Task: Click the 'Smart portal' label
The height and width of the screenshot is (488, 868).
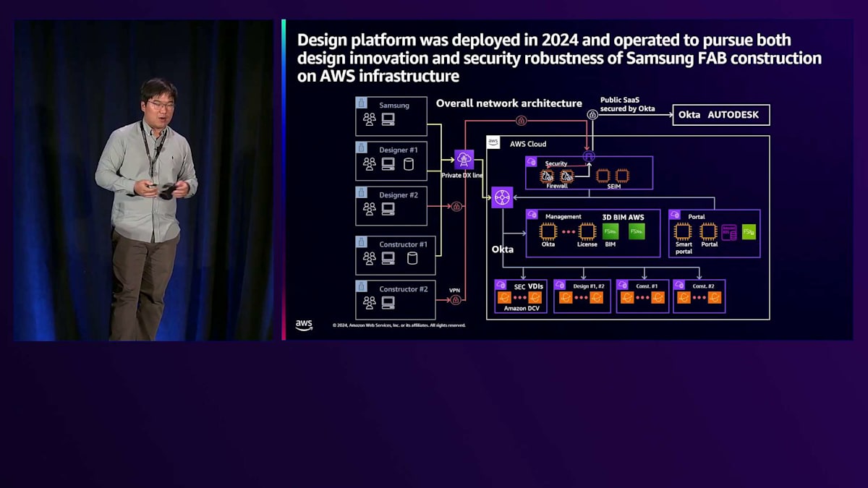Action: 684,247
